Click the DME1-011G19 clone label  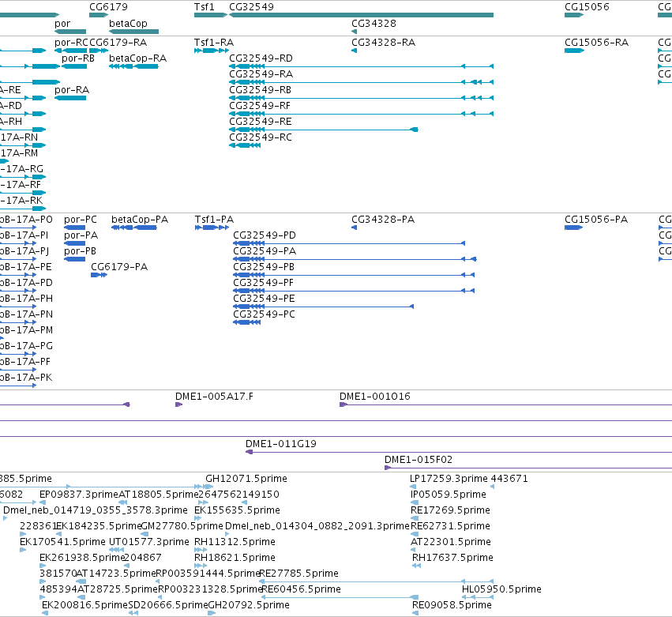pos(280,444)
